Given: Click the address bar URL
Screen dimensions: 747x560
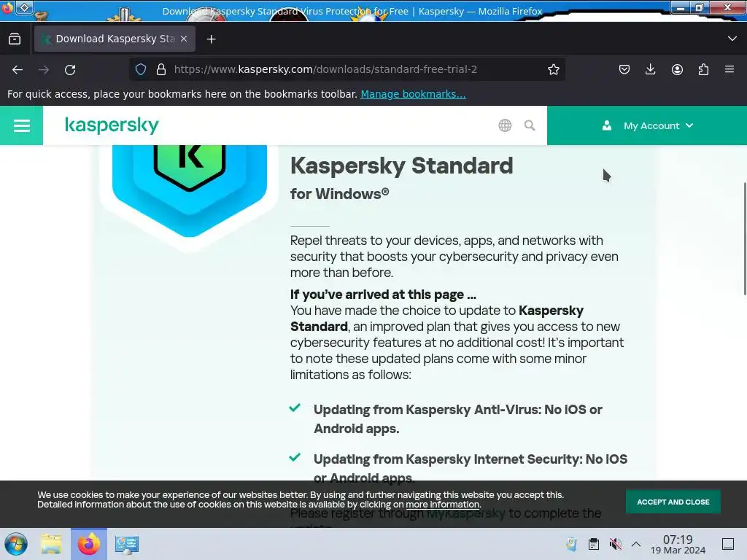Looking at the screenshot, I should (325, 69).
